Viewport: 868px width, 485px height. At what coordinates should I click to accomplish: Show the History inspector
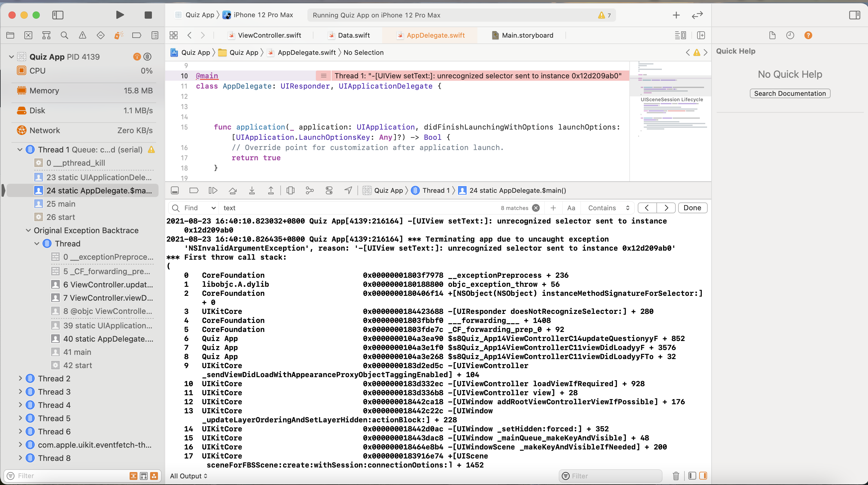point(790,35)
